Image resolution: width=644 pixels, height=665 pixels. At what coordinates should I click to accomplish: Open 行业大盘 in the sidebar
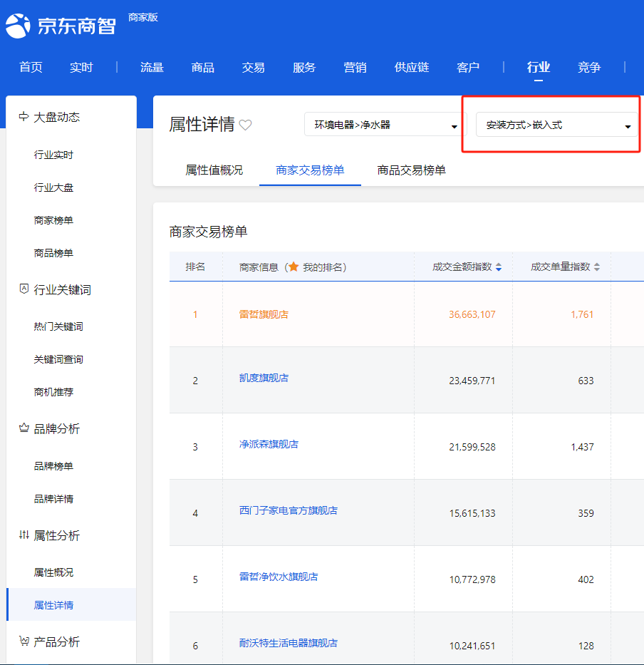click(53, 187)
